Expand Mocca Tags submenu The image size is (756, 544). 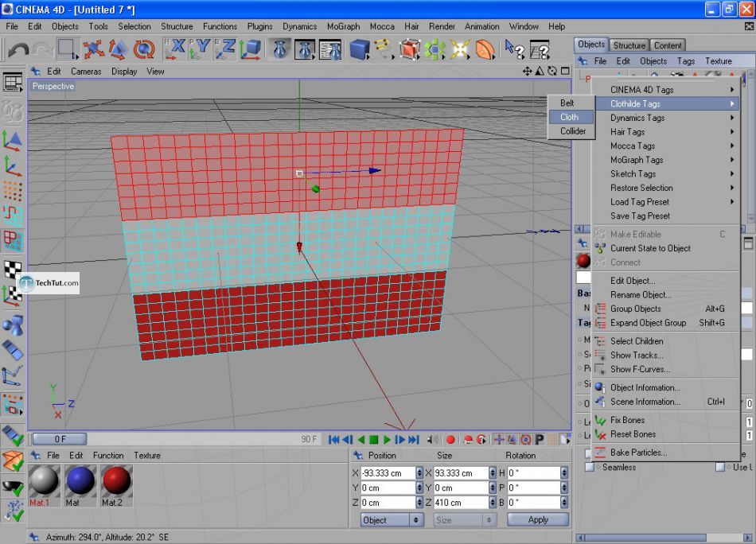point(666,146)
